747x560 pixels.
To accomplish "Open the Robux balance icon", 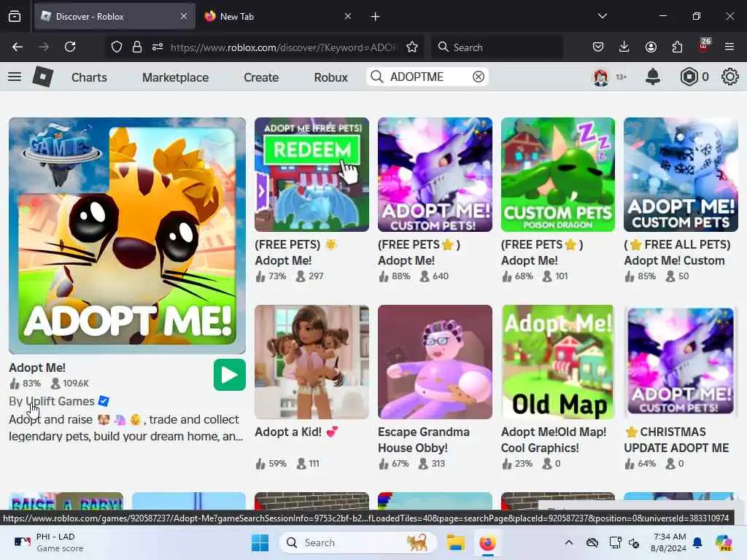I will pyautogui.click(x=689, y=77).
